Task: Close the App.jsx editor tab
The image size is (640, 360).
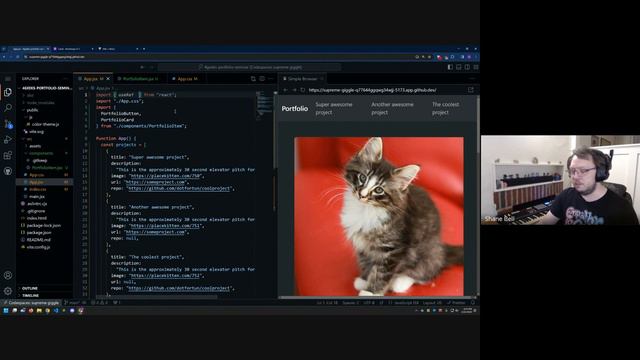Action: click(x=108, y=79)
